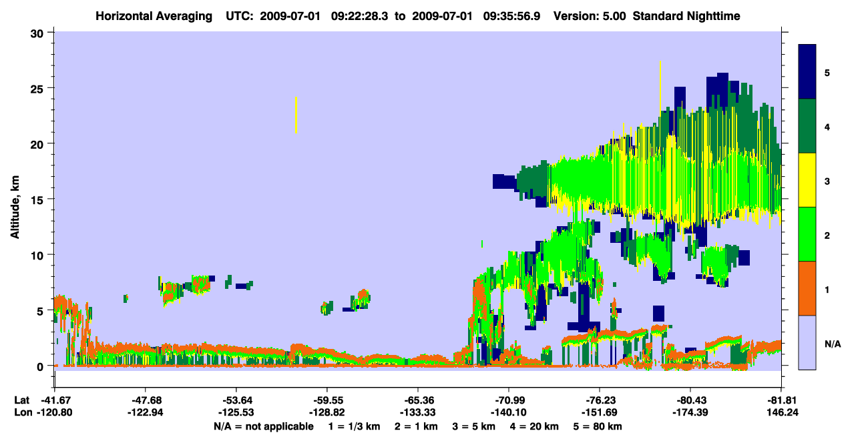The height and width of the screenshot is (445, 868).
Task: Click the longitude value -122.94
Action: [x=145, y=413]
